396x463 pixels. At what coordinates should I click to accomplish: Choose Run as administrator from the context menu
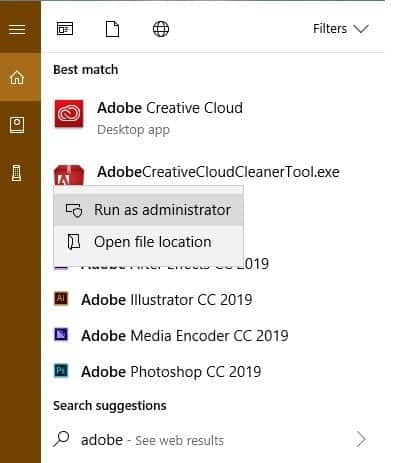[149, 210]
